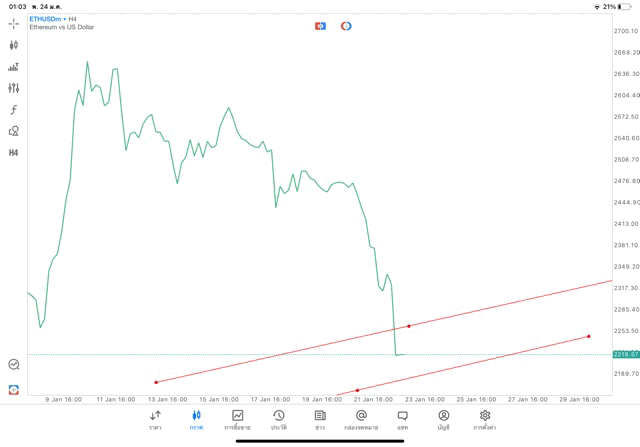This screenshot has height=447, width=640.
Task: Click the upper red trendline anchor point
Action: point(408,326)
